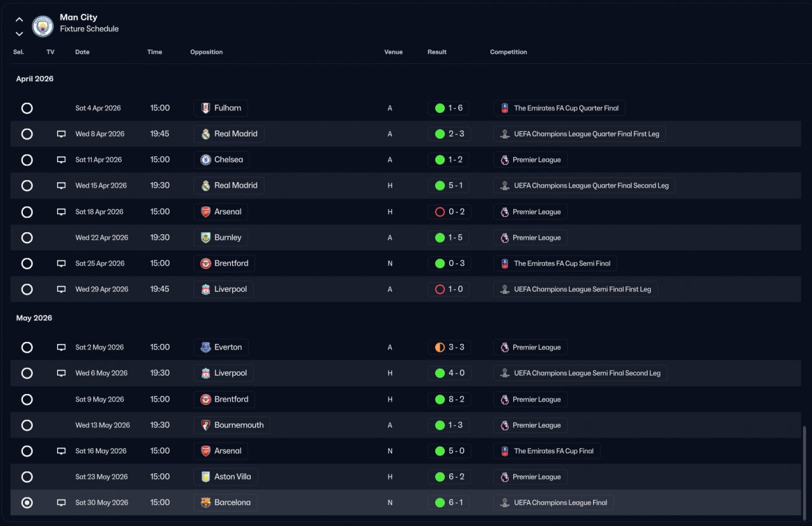Select the Fulham fixture radio button
This screenshot has height=526, width=812.
[27, 108]
